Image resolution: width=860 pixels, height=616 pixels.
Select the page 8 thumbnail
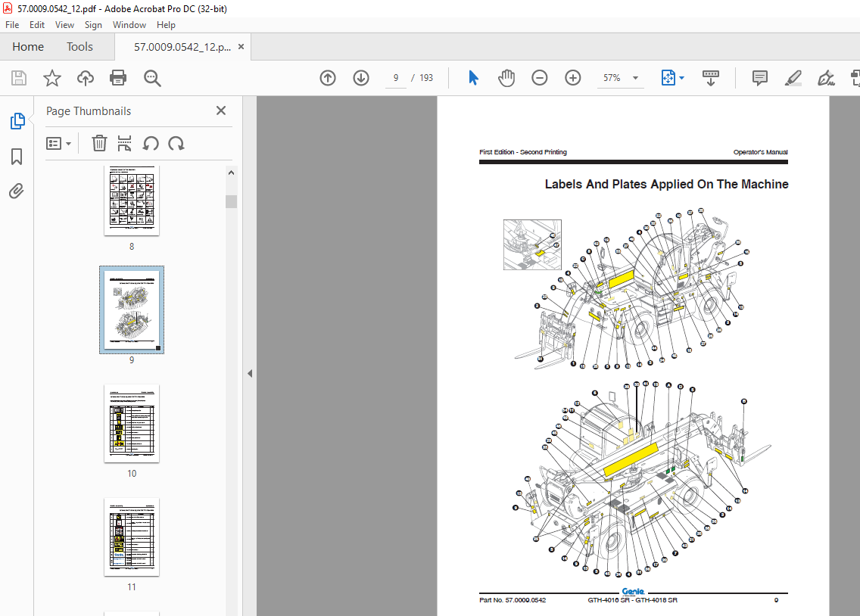coord(132,201)
